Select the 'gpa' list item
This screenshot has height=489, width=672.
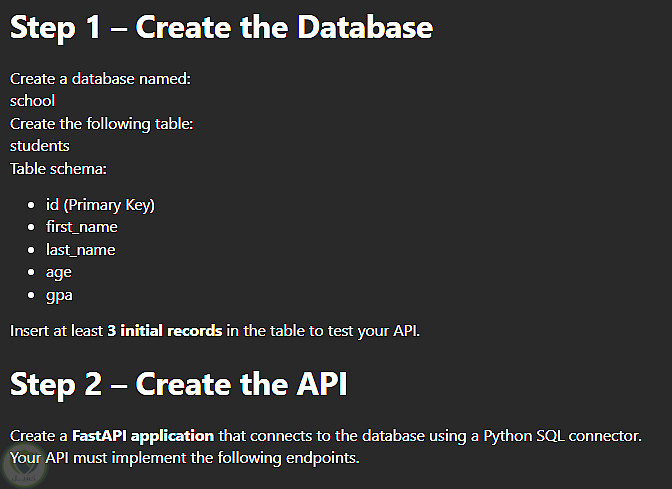click(59, 295)
